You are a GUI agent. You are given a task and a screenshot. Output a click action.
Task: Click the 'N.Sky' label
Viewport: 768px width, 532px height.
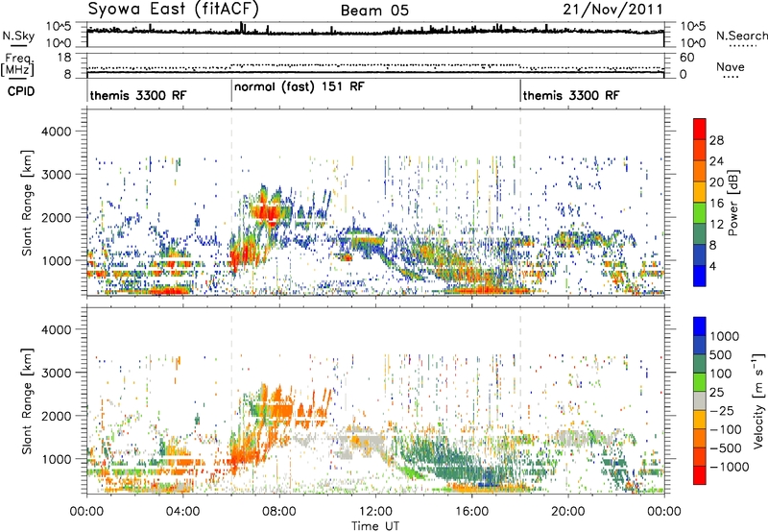[18, 36]
